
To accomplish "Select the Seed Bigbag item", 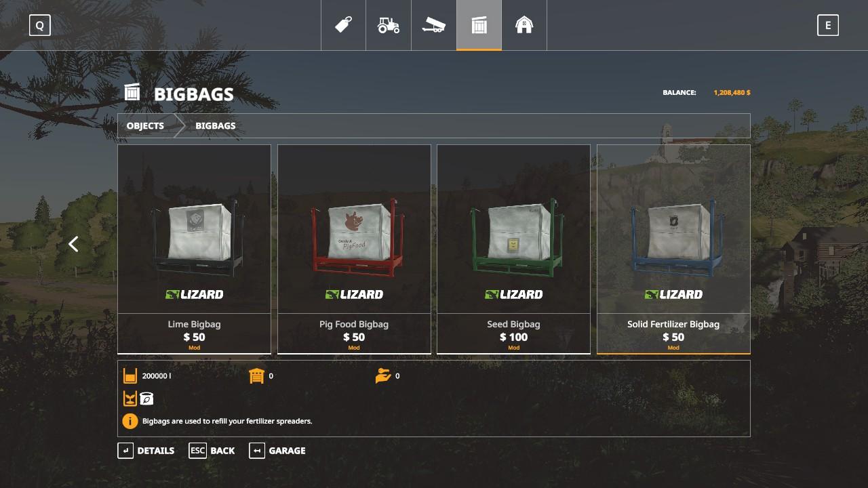I will point(513,249).
